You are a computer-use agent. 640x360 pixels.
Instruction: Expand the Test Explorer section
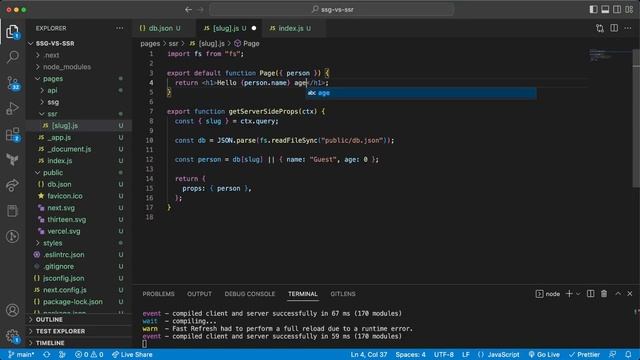(79, 331)
